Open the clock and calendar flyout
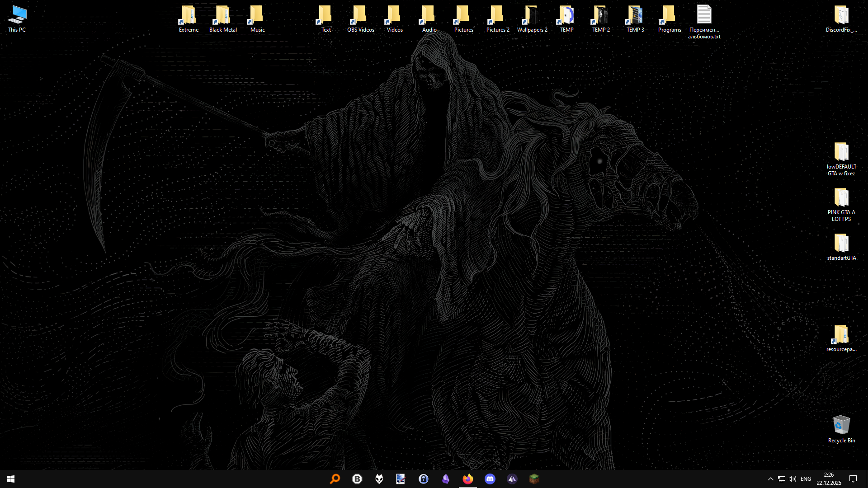 (829, 479)
